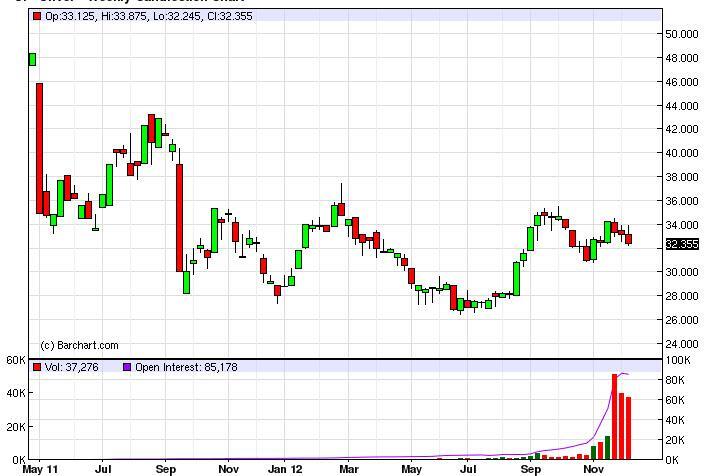The width and height of the screenshot is (708, 476).
Task: Select the Jan 12 date axis label
Action: (x=285, y=468)
